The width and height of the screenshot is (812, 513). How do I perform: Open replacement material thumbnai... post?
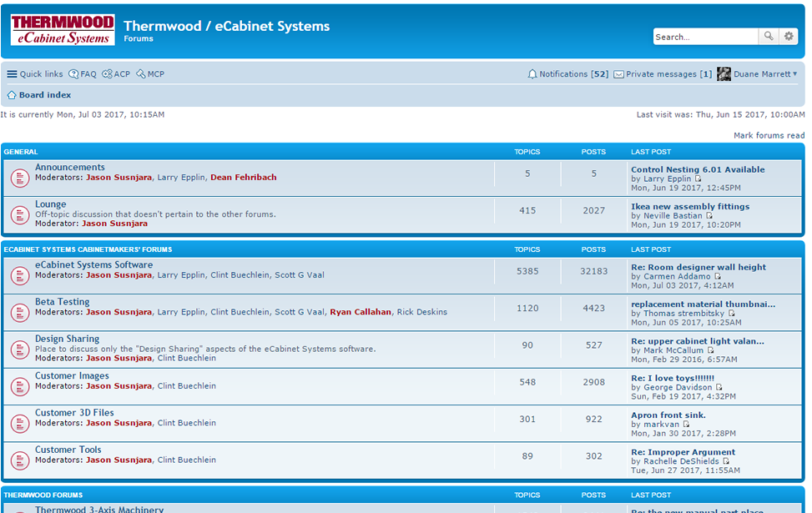pos(704,304)
